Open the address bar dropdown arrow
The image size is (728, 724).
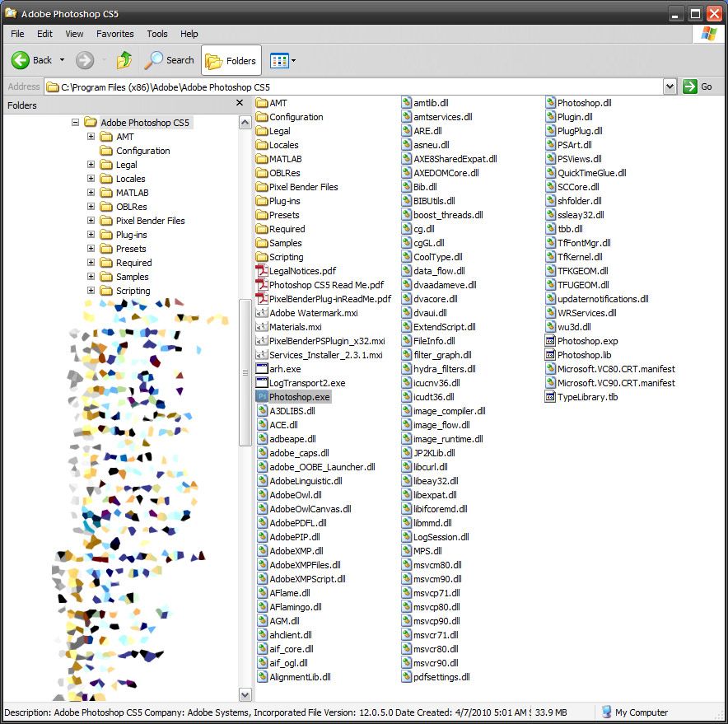click(670, 86)
